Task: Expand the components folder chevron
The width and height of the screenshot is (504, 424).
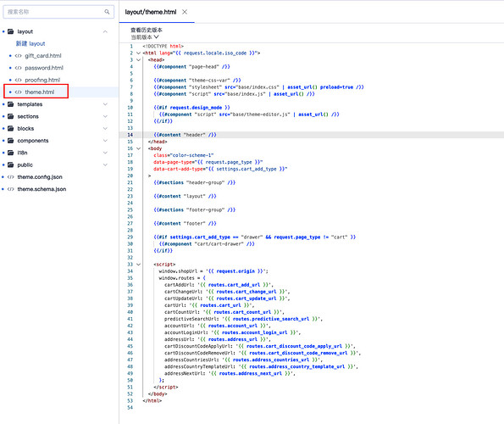Action: tap(105, 141)
